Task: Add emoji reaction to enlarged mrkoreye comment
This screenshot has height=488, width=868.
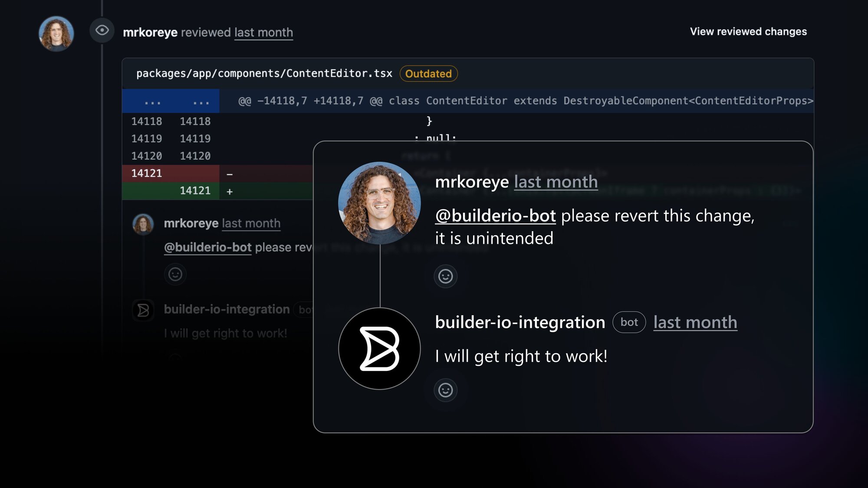Action: 445,276
